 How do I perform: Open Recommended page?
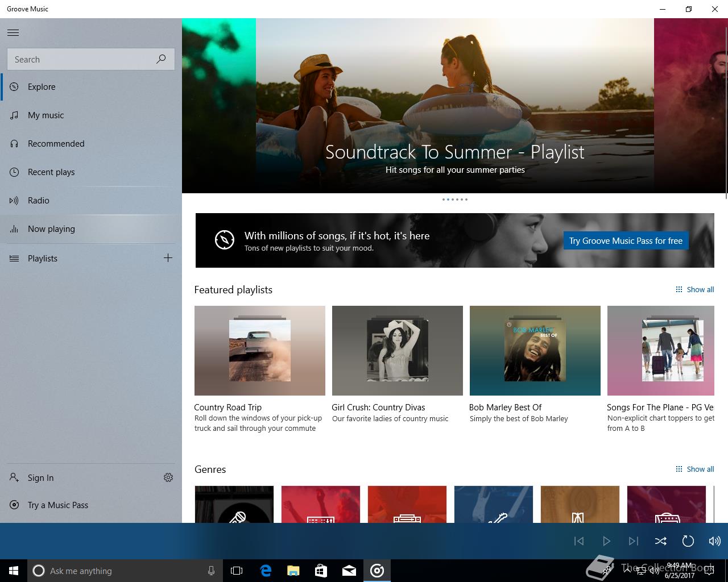point(91,144)
